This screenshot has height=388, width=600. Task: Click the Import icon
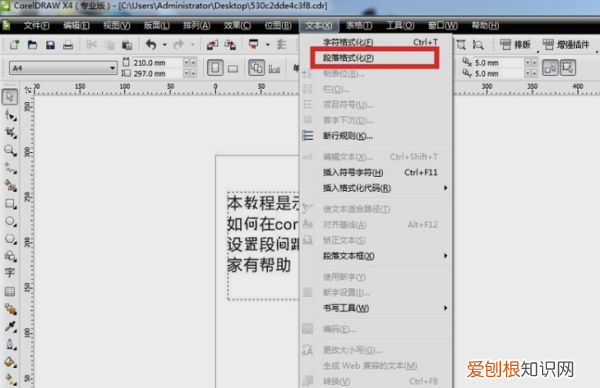pyautogui.click(x=212, y=45)
